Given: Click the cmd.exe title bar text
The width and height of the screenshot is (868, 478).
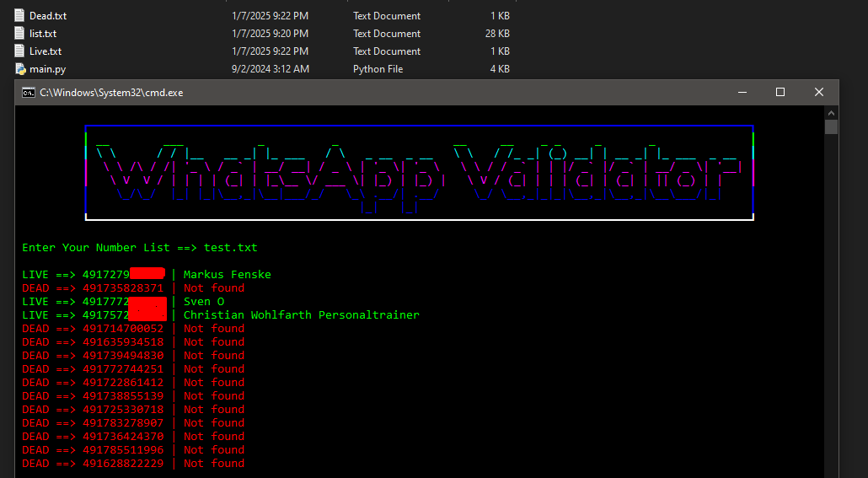Looking at the screenshot, I should (111, 93).
